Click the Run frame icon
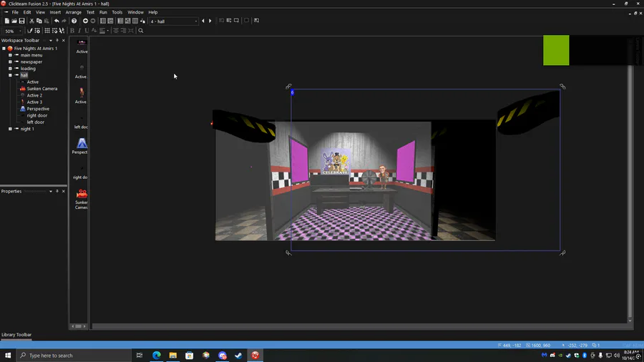This screenshot has height=362, width=644. coord(236,21)
